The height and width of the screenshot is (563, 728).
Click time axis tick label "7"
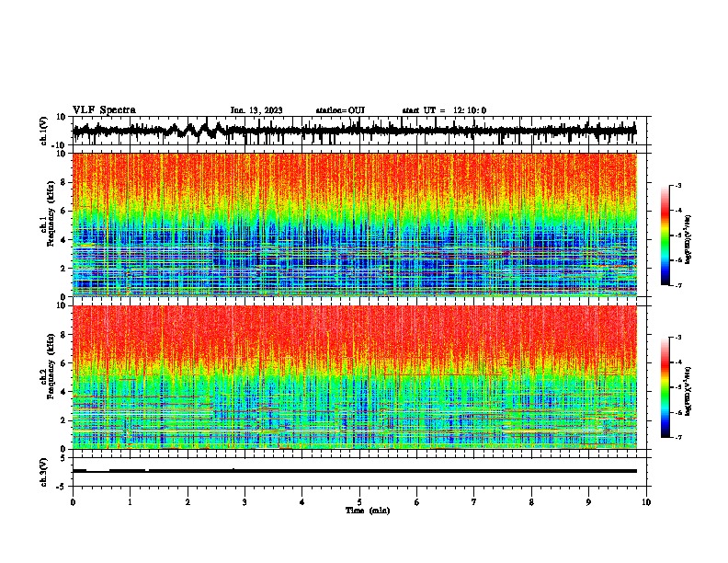pos(474,502)
